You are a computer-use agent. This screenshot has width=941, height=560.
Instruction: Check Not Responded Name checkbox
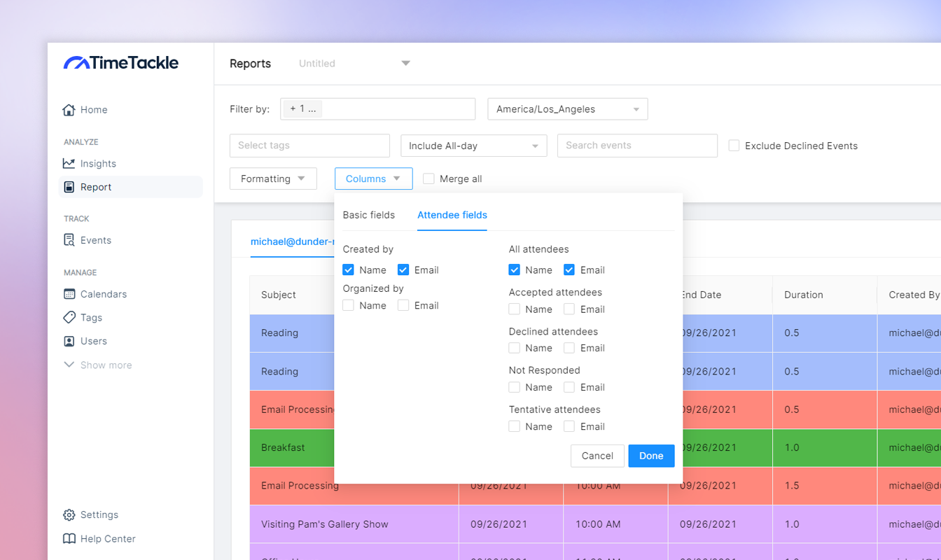coord(514,387)
